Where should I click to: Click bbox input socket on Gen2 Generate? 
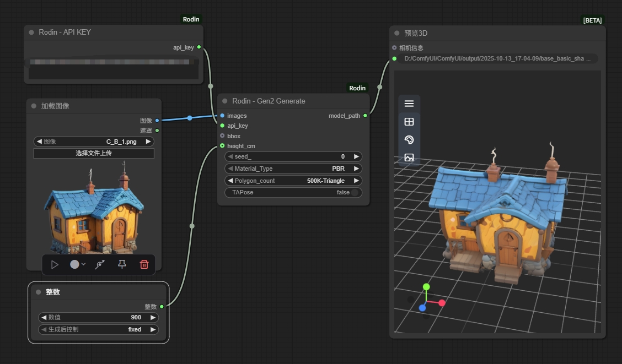222,136
